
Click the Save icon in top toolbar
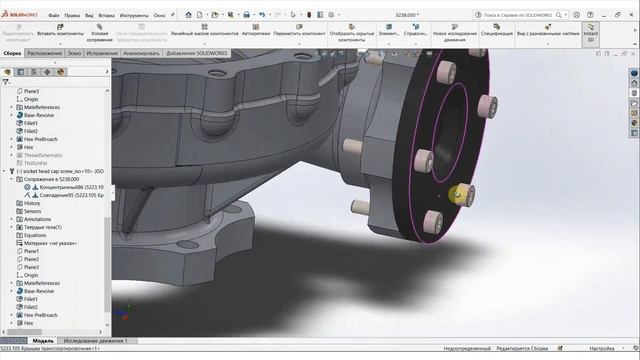pos(231,15)
